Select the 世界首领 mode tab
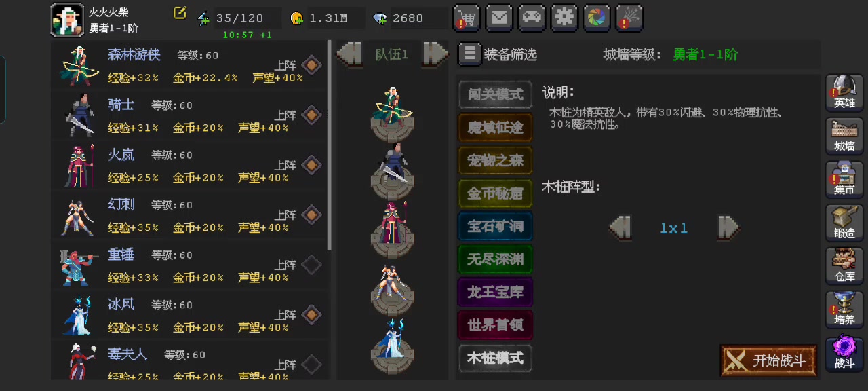This screenshot has width=868, height=391. [x=496, y=325]
